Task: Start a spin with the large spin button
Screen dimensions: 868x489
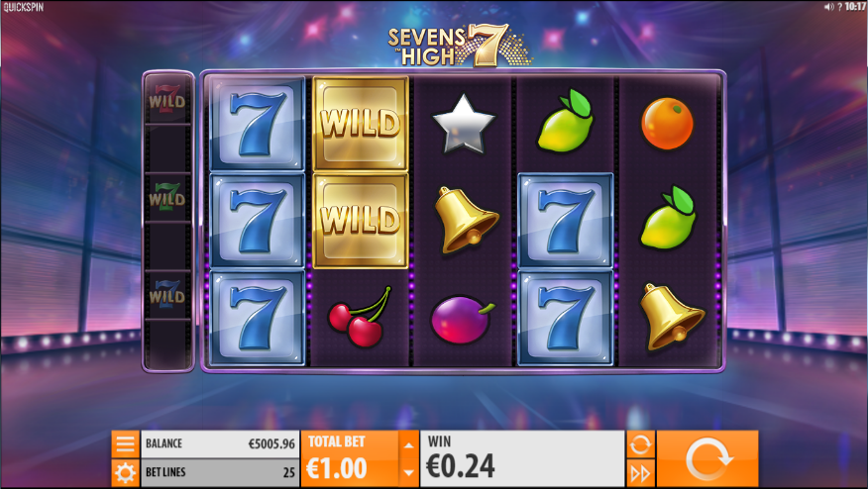Action: pyautogui.click(x=707, y=458)
